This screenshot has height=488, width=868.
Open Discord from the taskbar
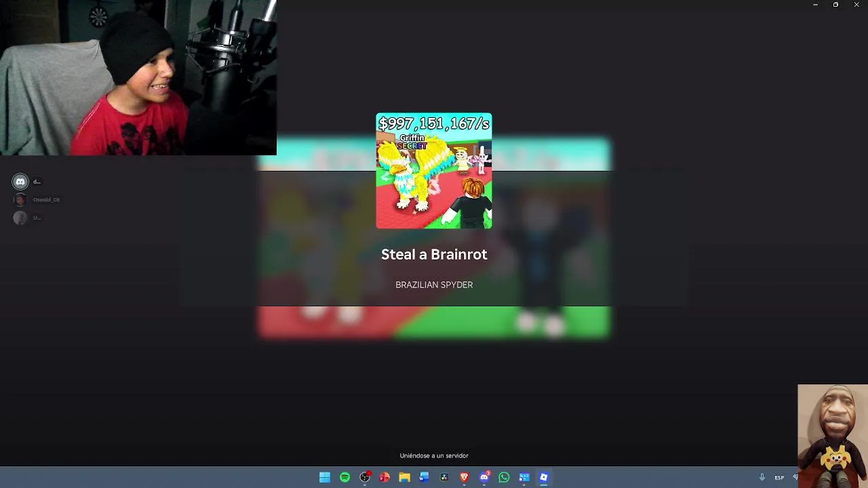coord(484,477)
